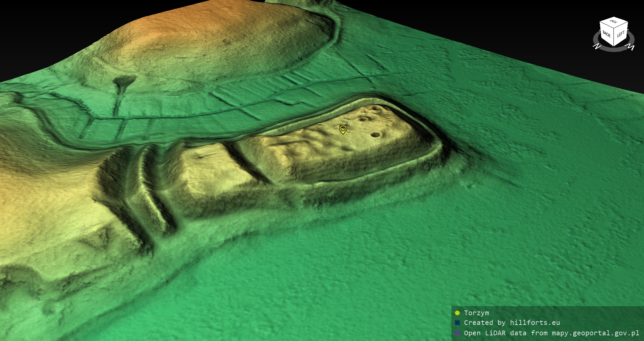Click the yellow dot beside Torzym
The width and height of the screenshot is (644, 341).
coord(457,313)
